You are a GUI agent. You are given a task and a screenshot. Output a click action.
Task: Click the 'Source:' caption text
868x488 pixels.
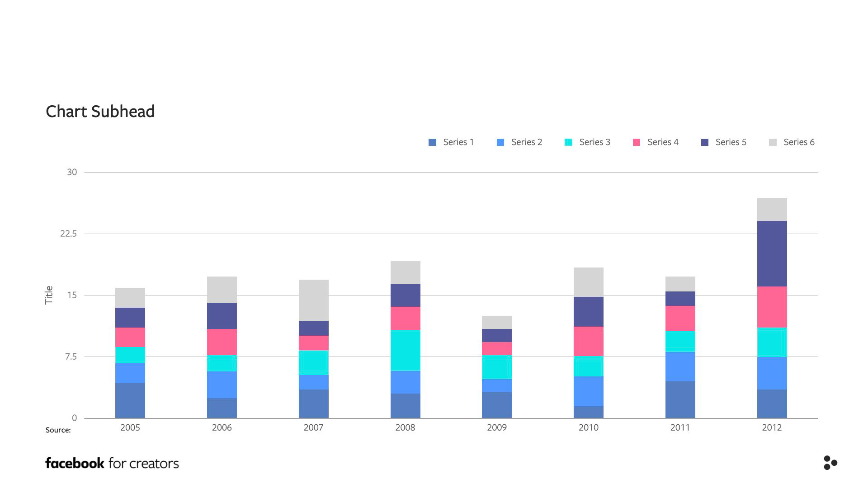click(58, 430)
